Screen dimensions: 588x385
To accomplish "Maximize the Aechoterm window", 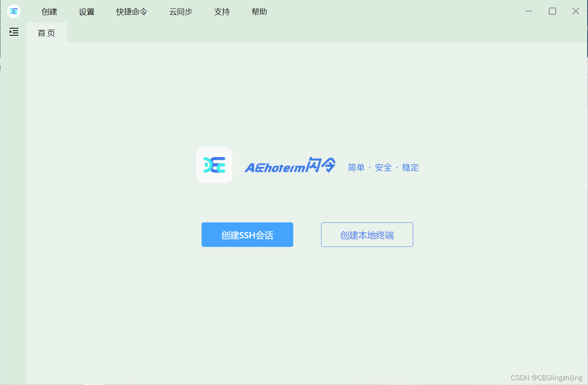I will pyautogui.click(x=552, y=12).
